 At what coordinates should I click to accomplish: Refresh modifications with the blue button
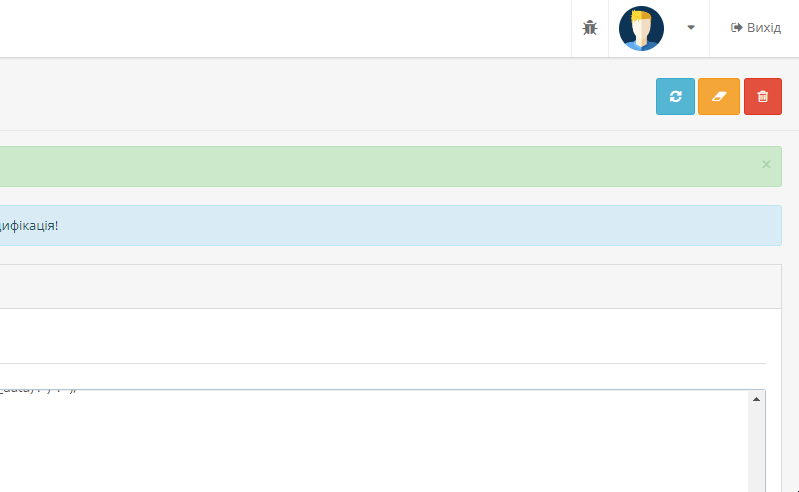tap(675, 96)
